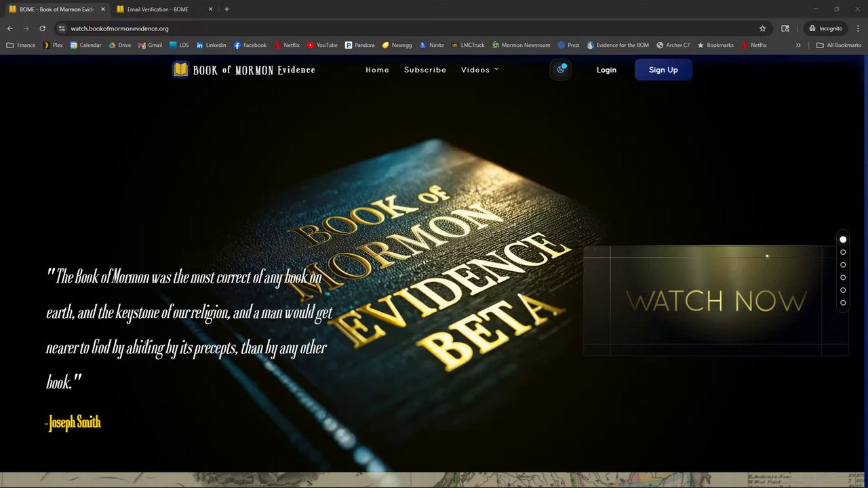Open the Newegg bookmark

[x=397, y=45]
